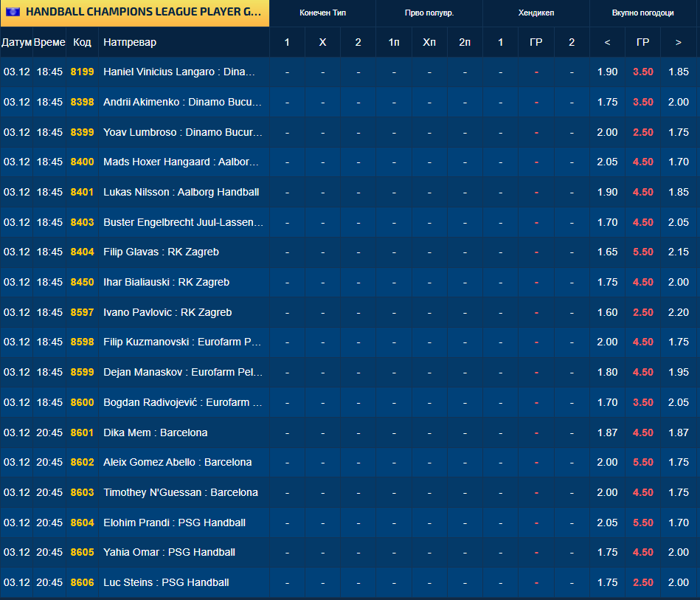Screen dimensions: 700x600
Task: Select over odds 2.00 for Andrii Akimenko
Action: [x=678, y=102]
